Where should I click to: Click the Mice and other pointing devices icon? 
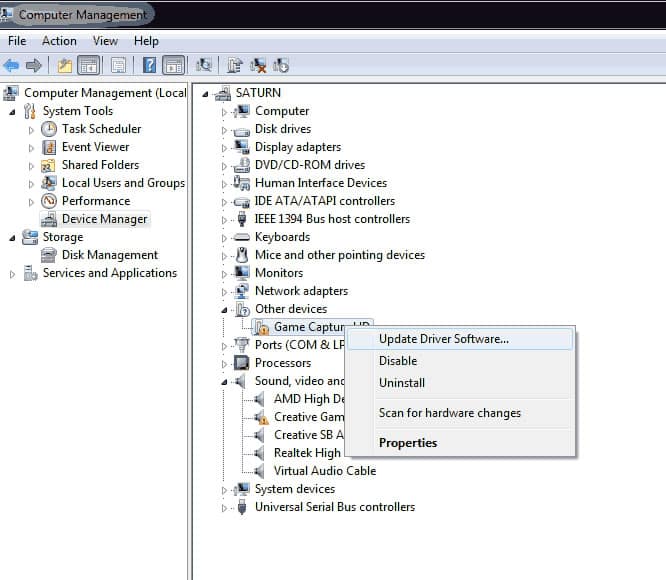pyautogui.click(x=242, y=255)
